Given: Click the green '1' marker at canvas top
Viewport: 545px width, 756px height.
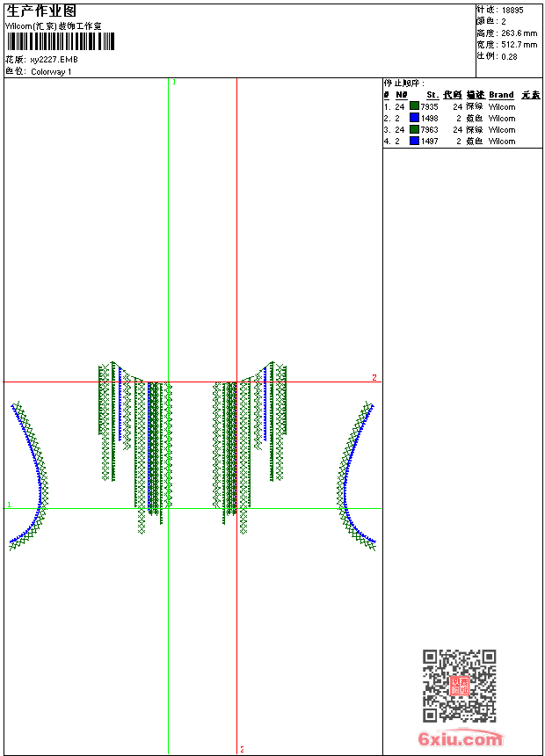Looking at the screenshot, I should pos(174,82).
